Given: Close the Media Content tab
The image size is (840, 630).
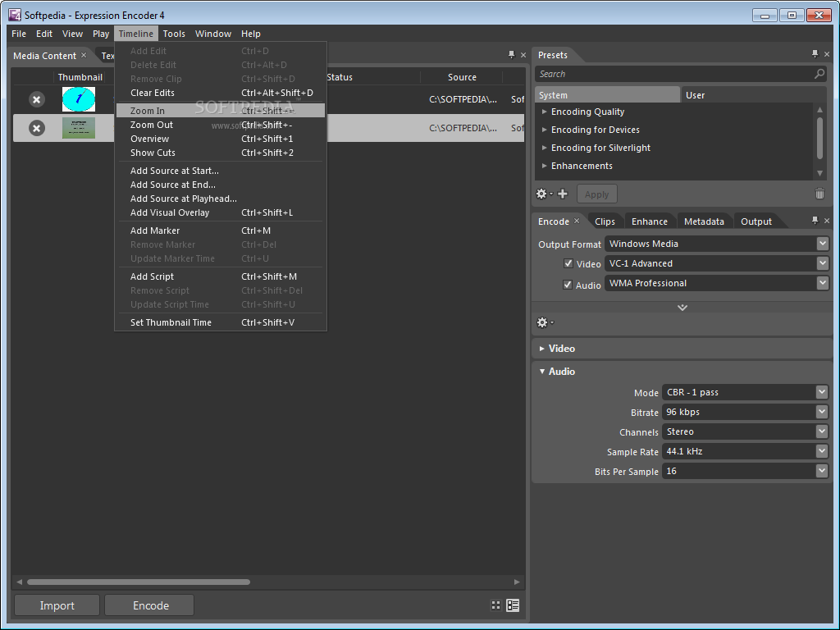Looking at the screenshot, I should (x=84, y=55).
